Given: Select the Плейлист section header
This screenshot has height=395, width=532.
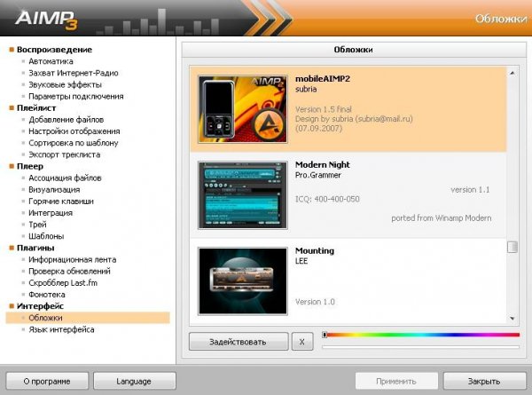Looking at the screenshot, I should point(36,108).
